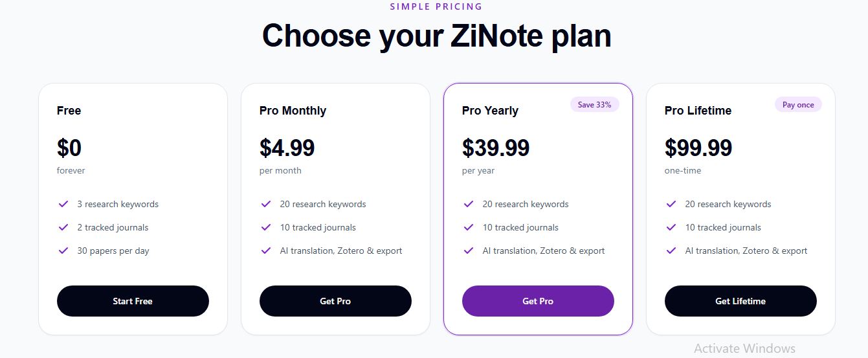The width and height of the screenshot is (868, 358).
Task: Choose the purple Get Pro yearly button
Action: tap(538, 301)
